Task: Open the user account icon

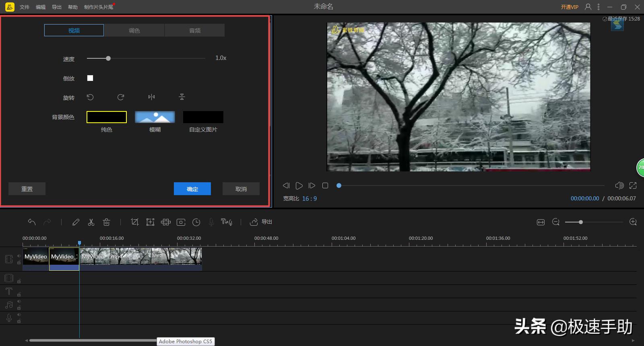Action: 588,7
